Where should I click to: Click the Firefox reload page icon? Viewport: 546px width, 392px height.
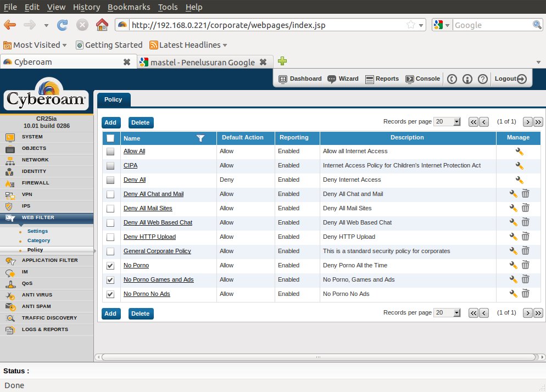click(63, 25)
